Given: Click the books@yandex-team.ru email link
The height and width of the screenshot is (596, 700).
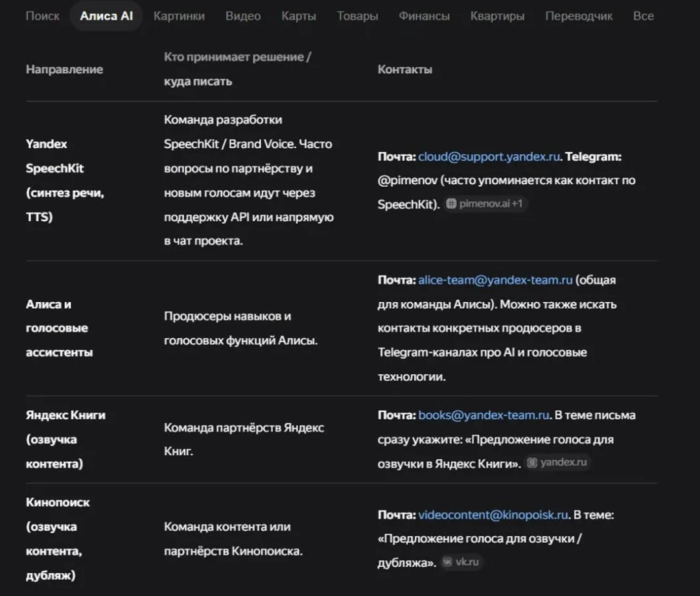Looking at the screenshot, I should (x=484, y=415).
